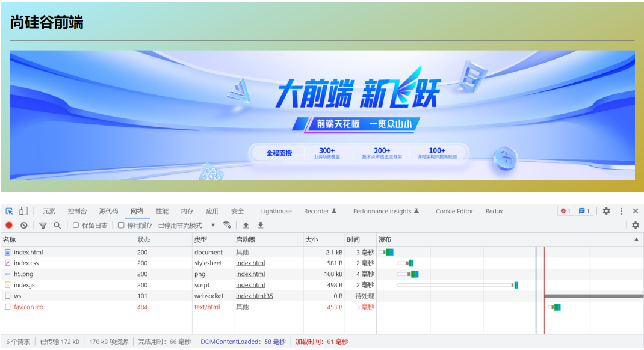Stop recording the network log
Viewport: 644px width, 350px height.
pos(9,225)
